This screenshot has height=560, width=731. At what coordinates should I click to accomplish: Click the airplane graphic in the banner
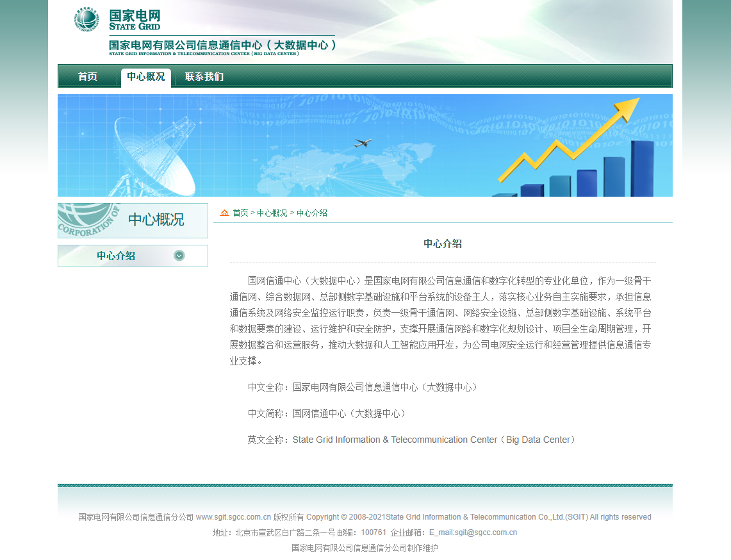coord(363,142)
